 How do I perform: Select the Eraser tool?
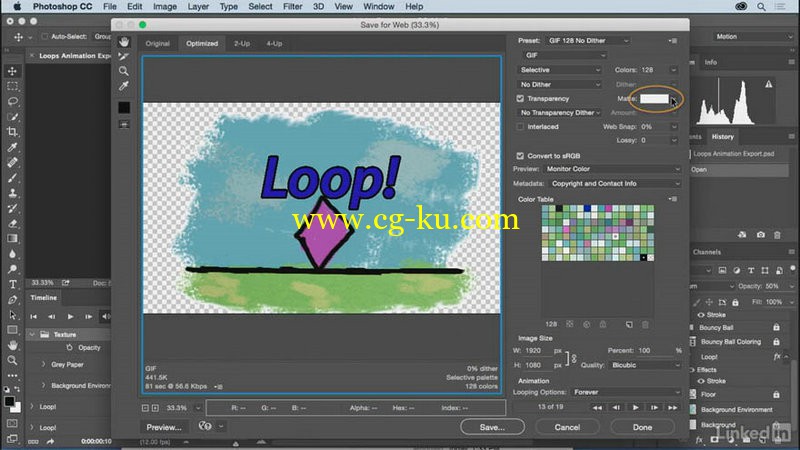(x=13, y=223)
